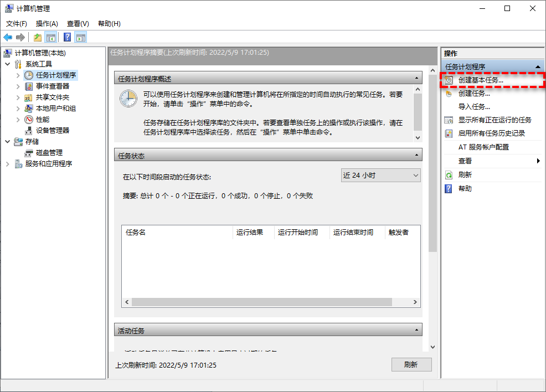Click 创建基本任务... action text
The image size is (546, 392).
481,80
